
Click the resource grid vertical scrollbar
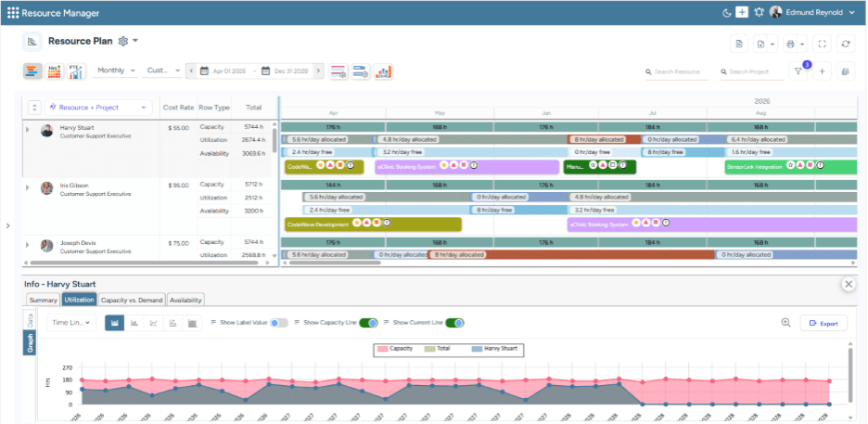pyautogui.click(x=274, y=141)
